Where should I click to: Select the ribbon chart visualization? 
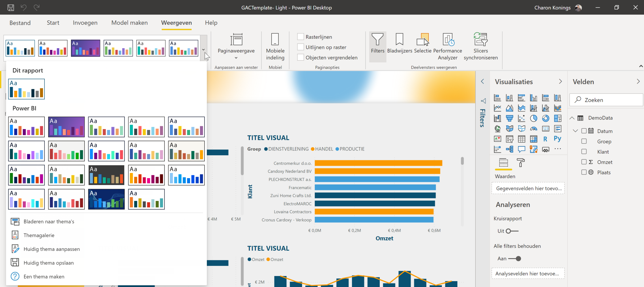click(x=558, y=108)
